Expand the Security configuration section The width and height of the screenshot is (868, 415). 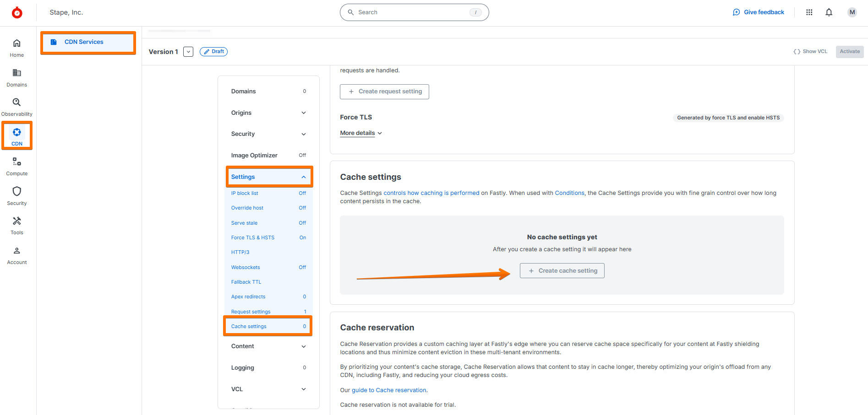pos(268,134)
